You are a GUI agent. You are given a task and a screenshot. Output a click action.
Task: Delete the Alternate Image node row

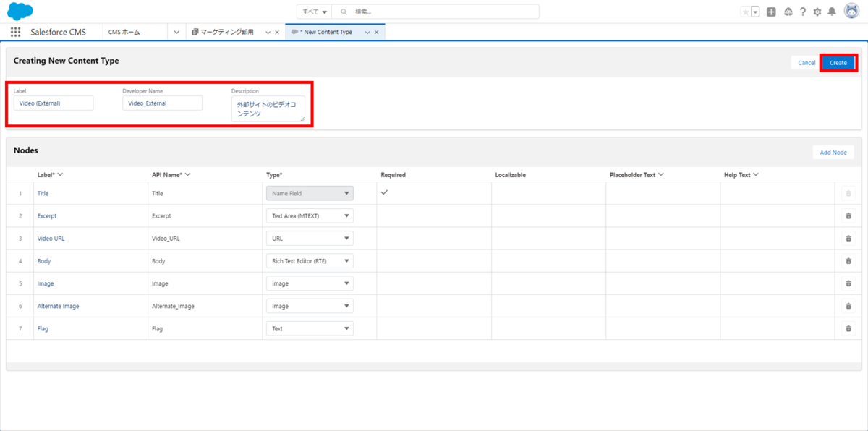point(848,306)
